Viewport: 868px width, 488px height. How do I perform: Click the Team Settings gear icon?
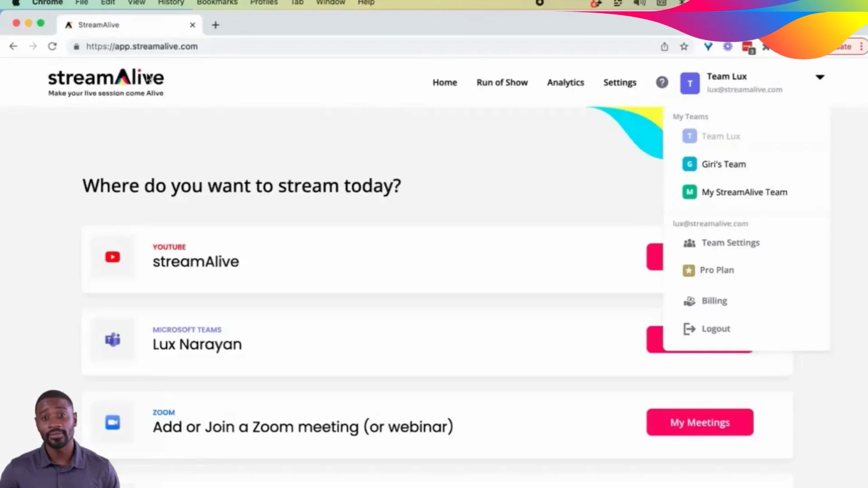(x=689, y=243)
